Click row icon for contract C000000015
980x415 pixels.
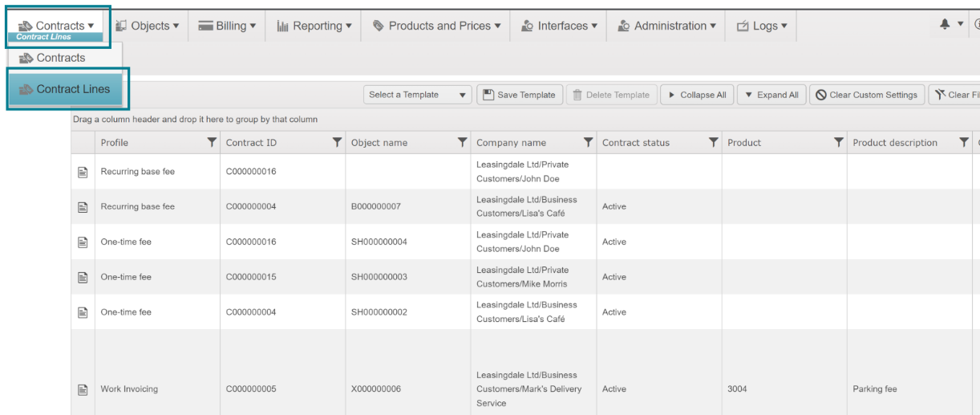click(82, 277)
